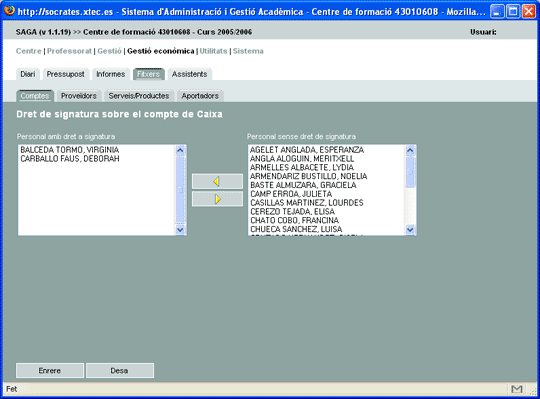540x399 pixels.
Task: Click the Firefox icon in the title bar
Action: (9, 11)
